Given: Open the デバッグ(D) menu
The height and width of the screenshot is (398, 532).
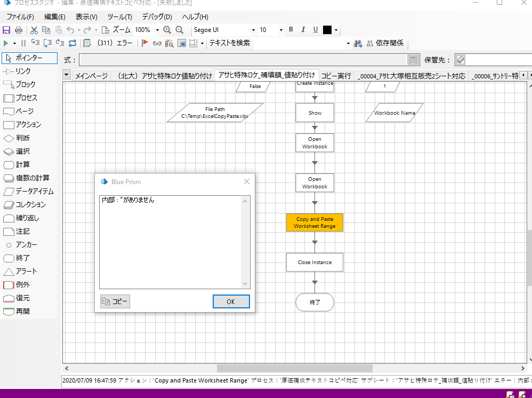Looking at the screenshot, I should pyautogui.click(x=157, y=17).
